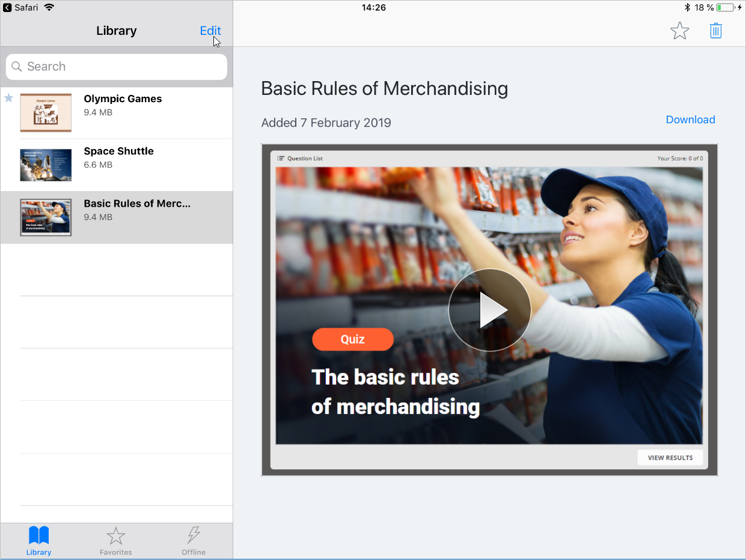746x560 pixels.
Task: Tap Edit in the Library header
Action: pyautogui.click(x=210, y=31)
